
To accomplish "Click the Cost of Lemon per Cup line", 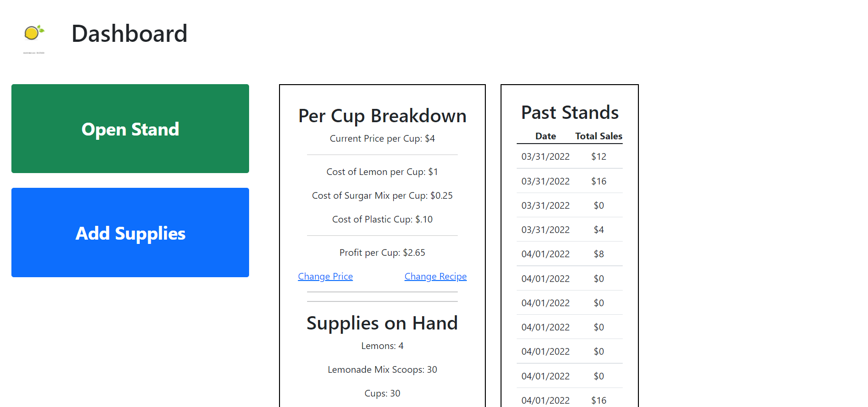I will (382, 172).
